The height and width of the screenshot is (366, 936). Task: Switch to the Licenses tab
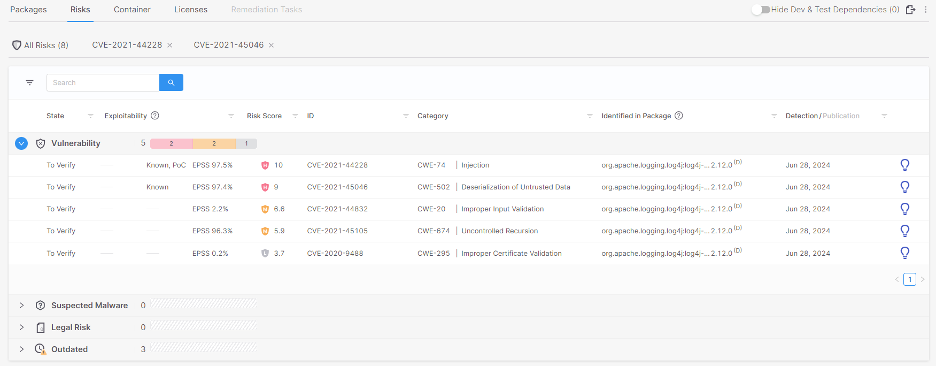(191, 10)
